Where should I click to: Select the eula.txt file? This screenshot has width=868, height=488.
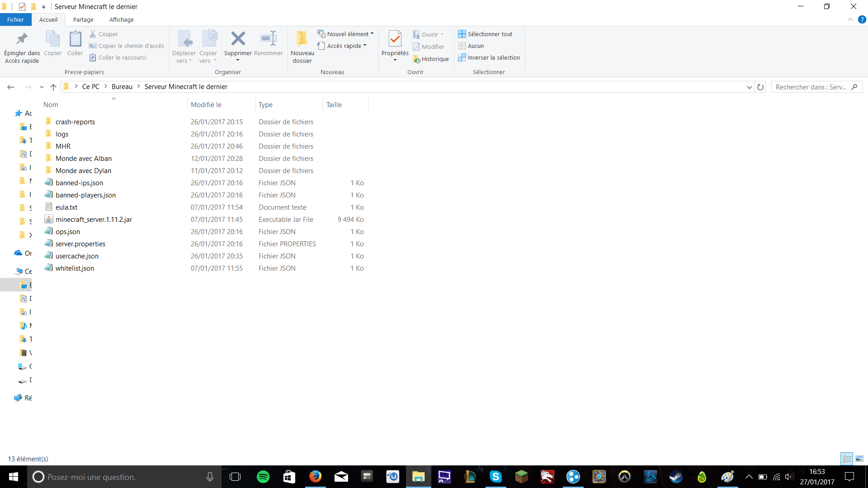[66, 207]
